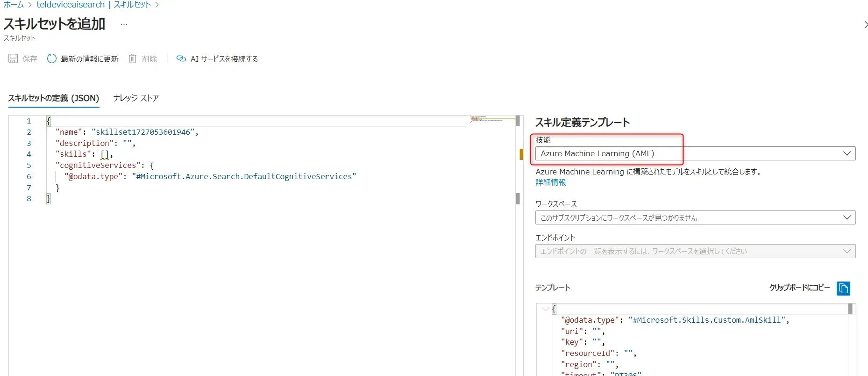Open the ellipsis more options menu
Image resolution: width=868 pixels, height=376 pixels.
click(124, 24)
